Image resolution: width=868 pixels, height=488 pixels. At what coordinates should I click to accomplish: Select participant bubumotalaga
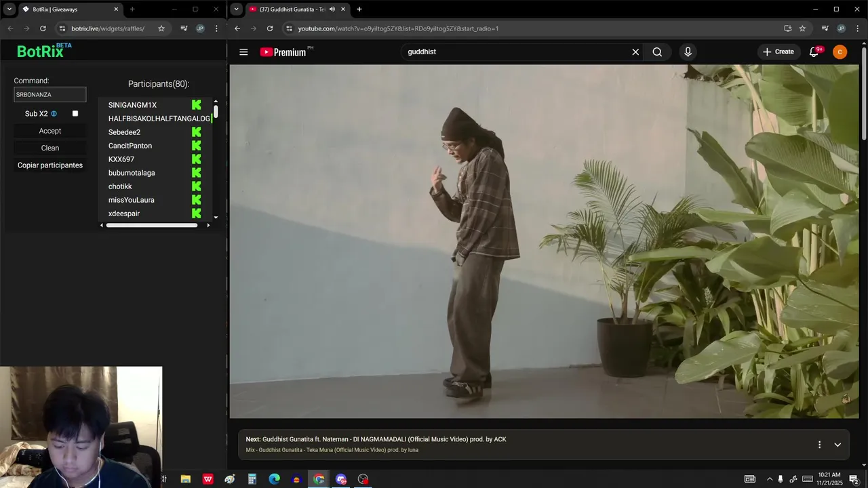click(x=132, y=173)
